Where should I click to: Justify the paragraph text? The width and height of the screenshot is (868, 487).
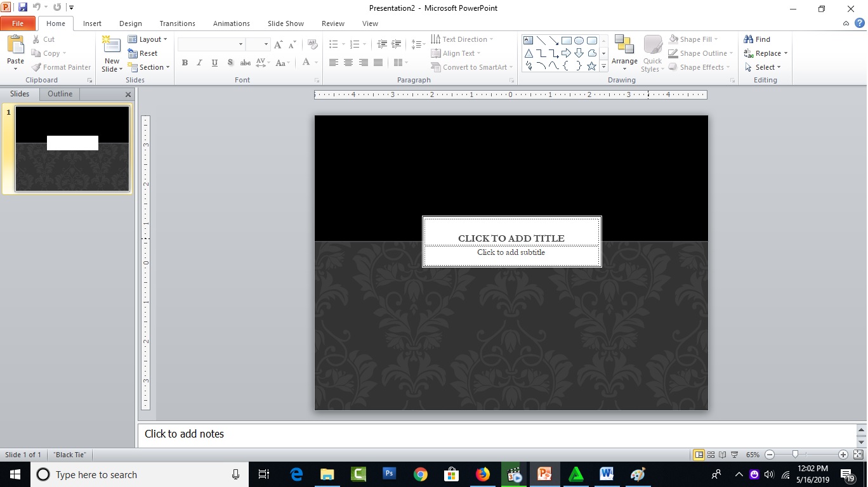tap(378, 62)
